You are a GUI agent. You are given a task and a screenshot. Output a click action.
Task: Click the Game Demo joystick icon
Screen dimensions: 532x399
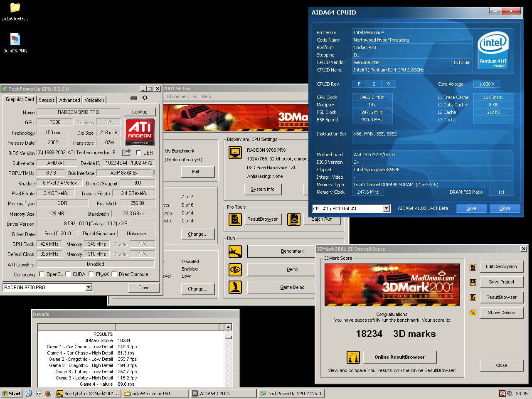(x=235, y=287)
